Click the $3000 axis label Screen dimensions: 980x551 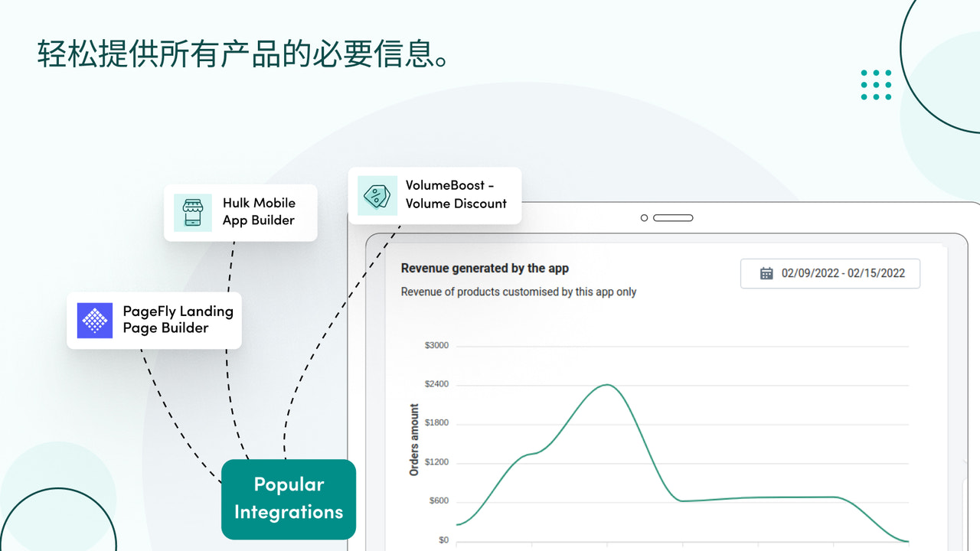click(x=436, y=346)
